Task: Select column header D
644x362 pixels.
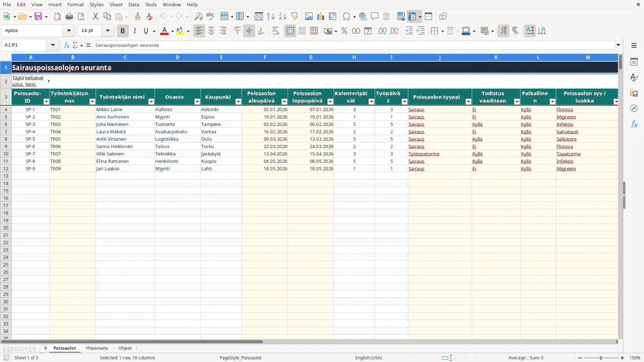Action: [178, 57]
